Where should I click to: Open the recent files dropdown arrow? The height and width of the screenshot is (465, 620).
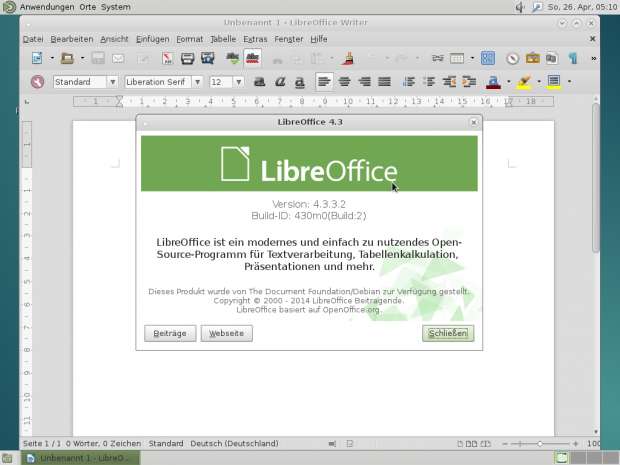[x=83, y=59]
